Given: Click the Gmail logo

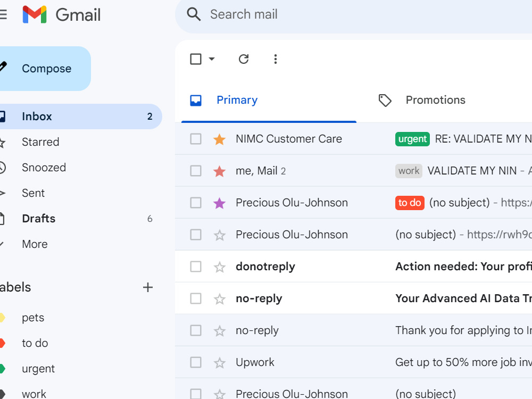Looking at the screenshot, I should tap(61, 14).
